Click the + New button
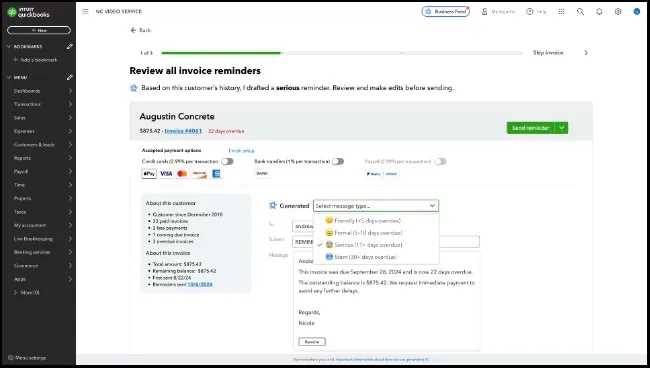The width and height of the screenshot is (650, 368). [39, 30]
